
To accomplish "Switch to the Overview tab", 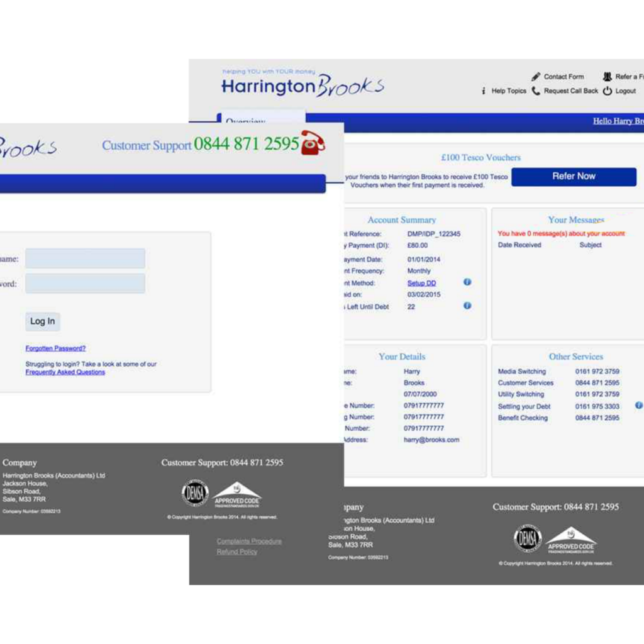I will point(245,119).
